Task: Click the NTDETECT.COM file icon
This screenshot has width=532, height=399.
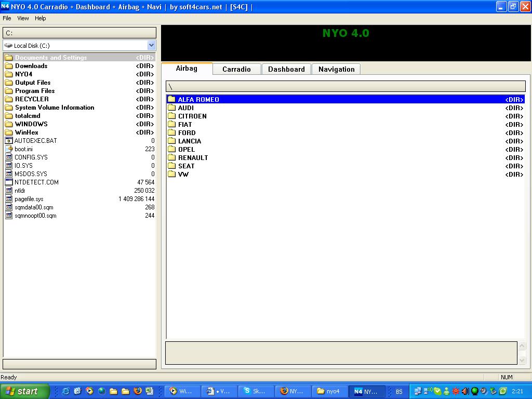Action: pyautogui.click(x=9, y=182)
